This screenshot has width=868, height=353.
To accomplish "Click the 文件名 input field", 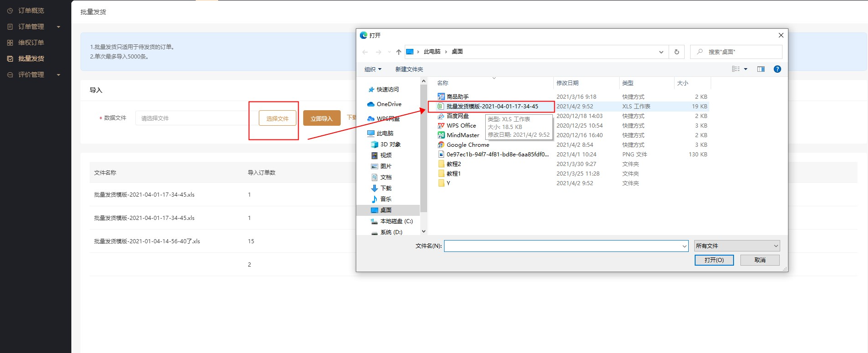I will 563,246.
